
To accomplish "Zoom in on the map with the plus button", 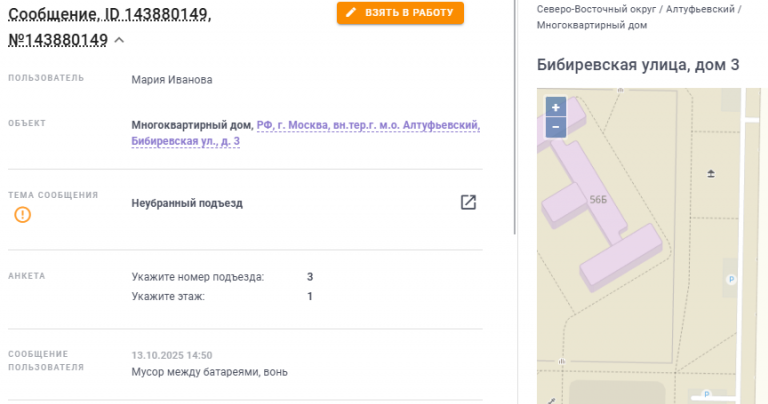I will tap(556, 107).
